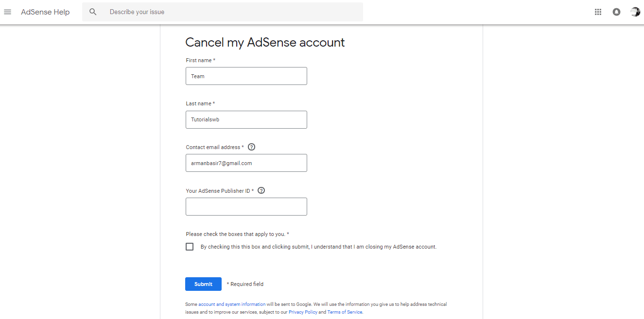Click the search magnifier icon
This screenshot has height=319, width=644.
click(x=93, y=12)
